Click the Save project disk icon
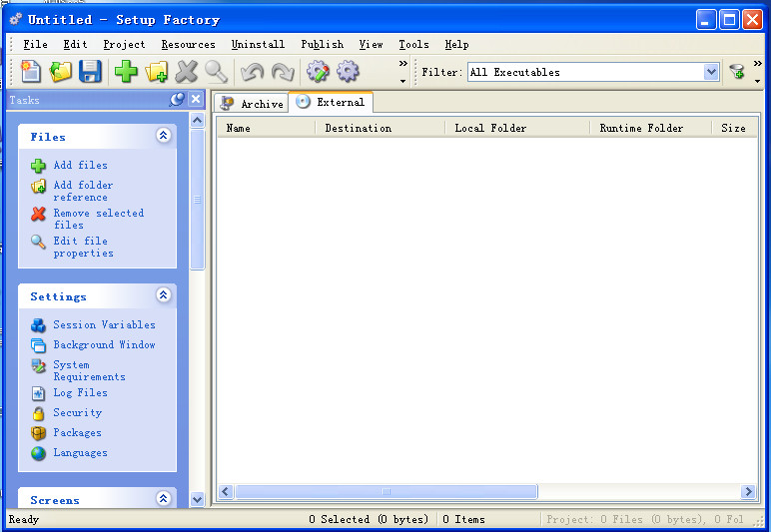Screen dimensions: 771x532 click(91, 72)
